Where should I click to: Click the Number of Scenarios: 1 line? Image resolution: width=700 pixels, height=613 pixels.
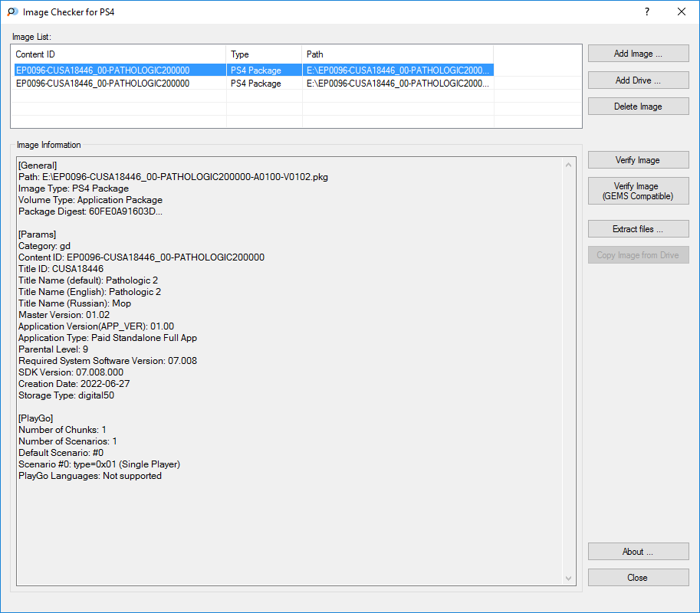click(x=67, y=441)
